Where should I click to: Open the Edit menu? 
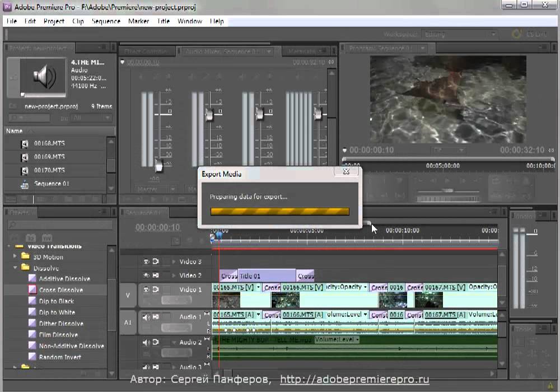[30, 21]
